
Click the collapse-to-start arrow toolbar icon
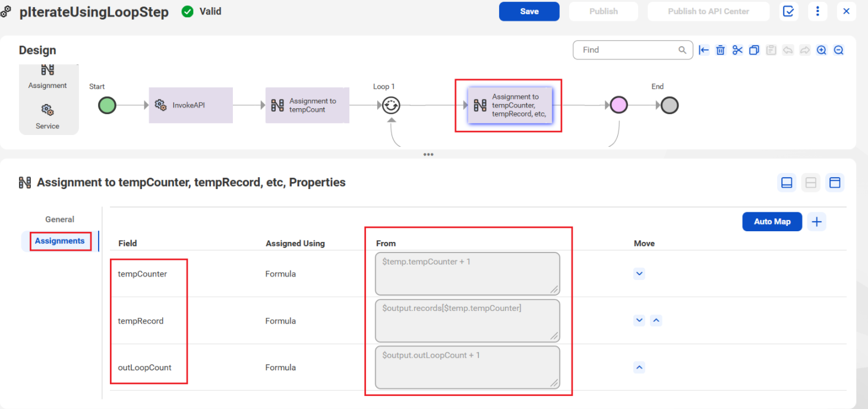click(x=704, y=50)
